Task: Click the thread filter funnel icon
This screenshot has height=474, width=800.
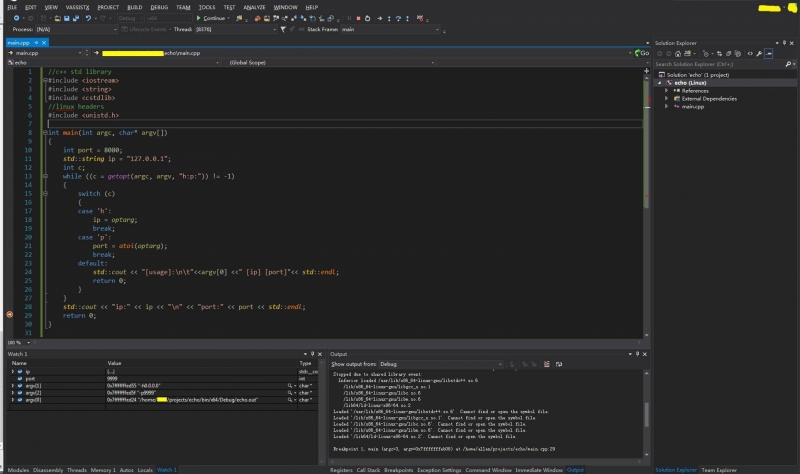Action: coord(283,30)
